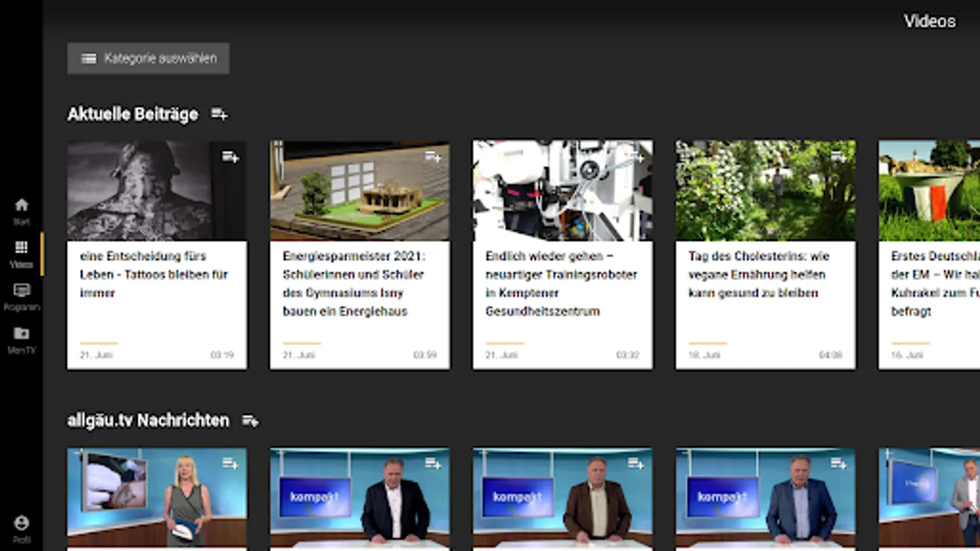Image resolution: width=980 pixels, height=551 pixels.
Task: Click date '21. Juni' on Trainingsroboter card
Action: [502, 355]
